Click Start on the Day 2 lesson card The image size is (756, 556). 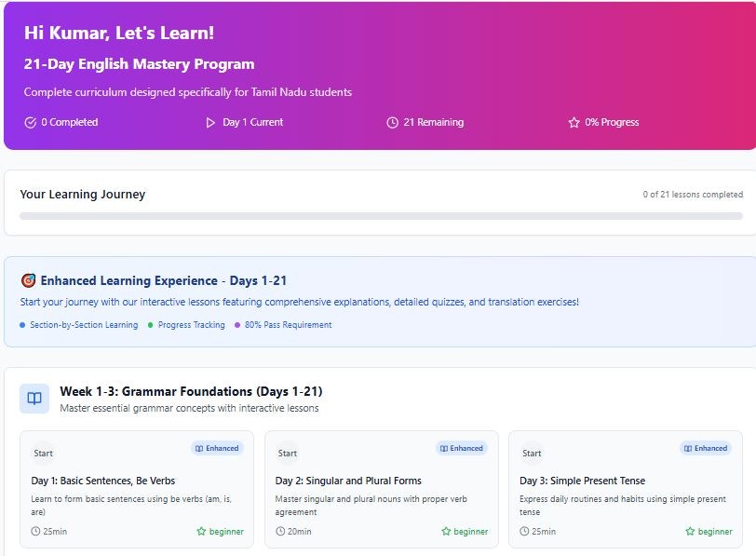click(288, 453)
